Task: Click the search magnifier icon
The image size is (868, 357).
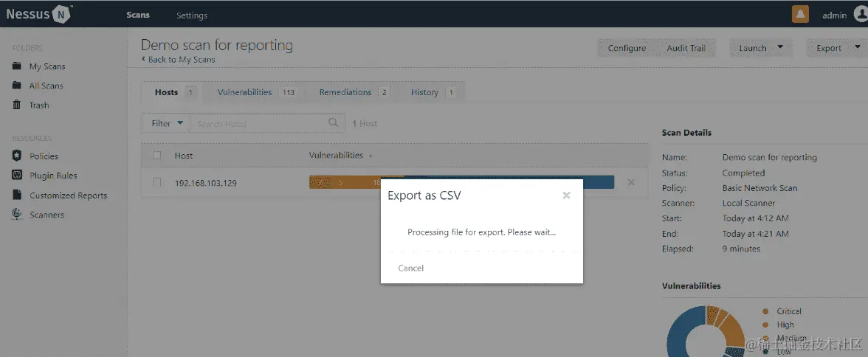Action: coord(334,122)
